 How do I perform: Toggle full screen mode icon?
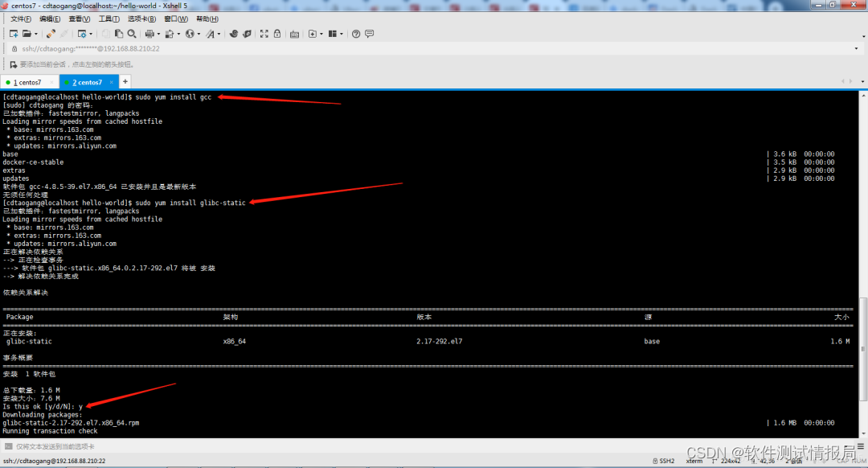tap(264, 34)
